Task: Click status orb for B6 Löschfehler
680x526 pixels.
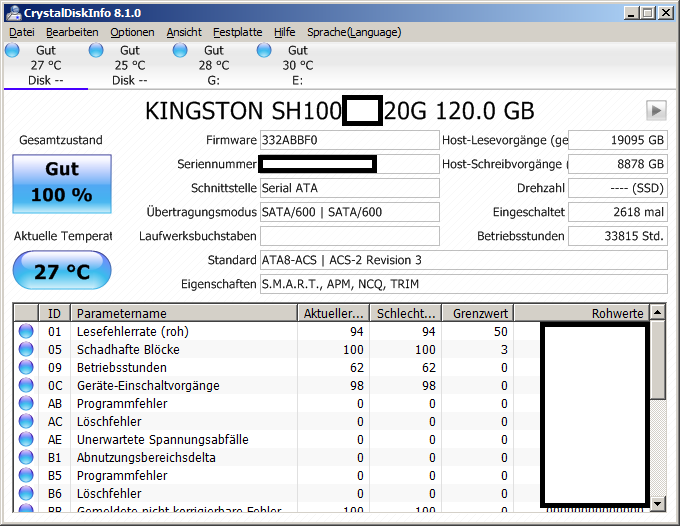Action: (x=26, y=493)
